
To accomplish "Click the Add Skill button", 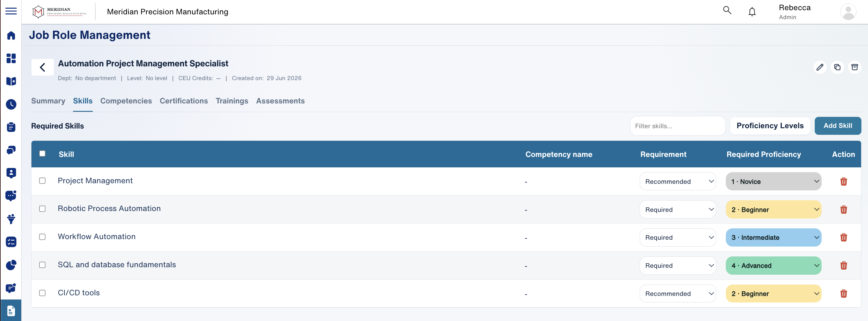I will 838,126.
